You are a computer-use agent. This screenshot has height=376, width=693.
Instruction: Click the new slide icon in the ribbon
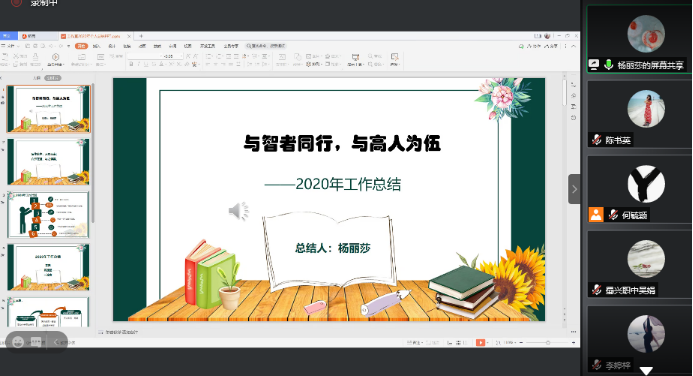pos(82,57)
